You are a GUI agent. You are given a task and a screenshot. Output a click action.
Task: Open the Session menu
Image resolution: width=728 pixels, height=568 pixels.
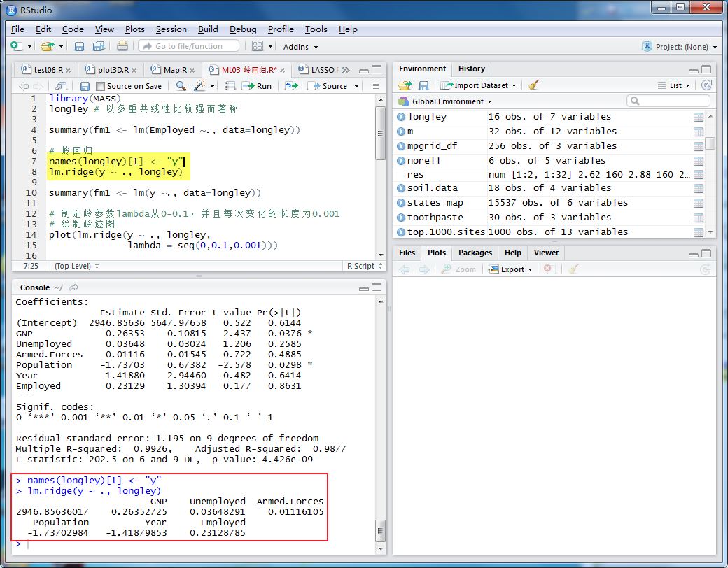pyautogui.click(x=171, y=29)
